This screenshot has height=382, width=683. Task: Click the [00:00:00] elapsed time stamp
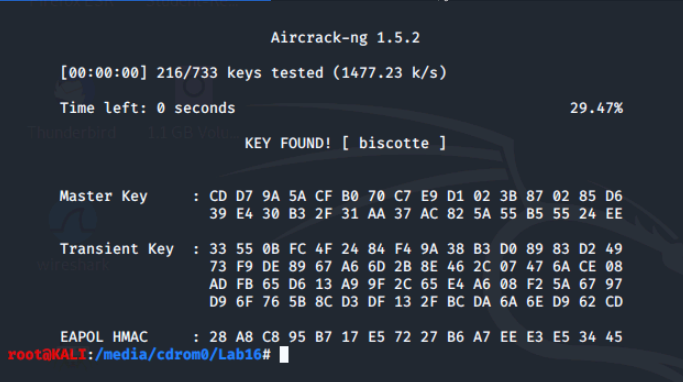(x=104, y=73)
